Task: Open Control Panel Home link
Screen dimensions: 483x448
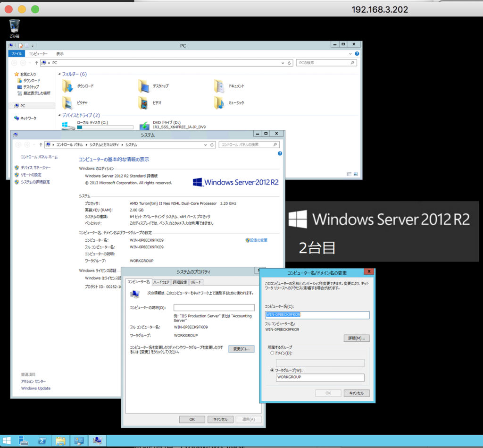Action: pos(39,157)
